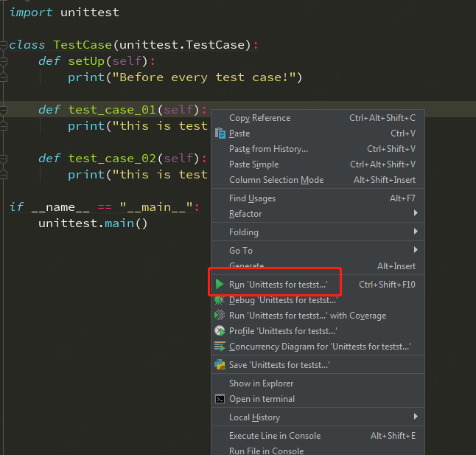This screenshot has width=476, height=455.
Task: Click the Concurrency Diagram icon
Action: point(220,347)
